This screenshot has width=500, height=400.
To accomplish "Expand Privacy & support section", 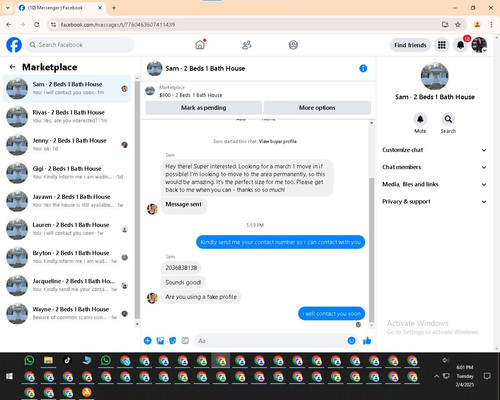I will tap(434, 202).
